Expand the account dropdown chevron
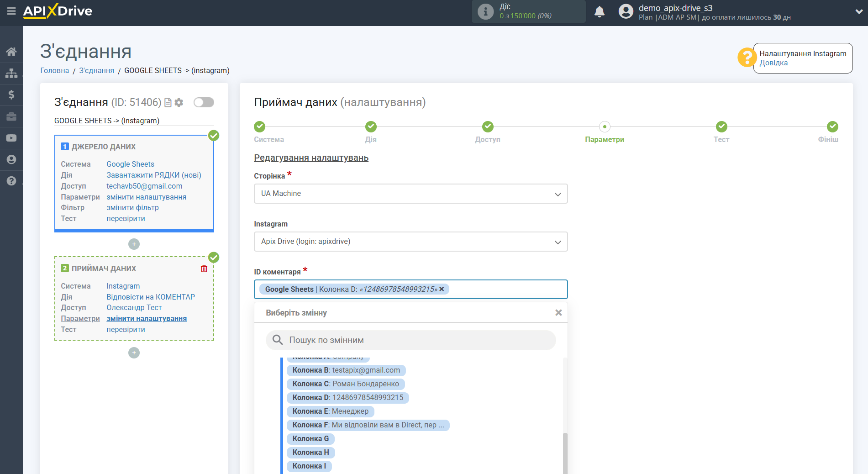868x474 pixels. click(859, 12)
